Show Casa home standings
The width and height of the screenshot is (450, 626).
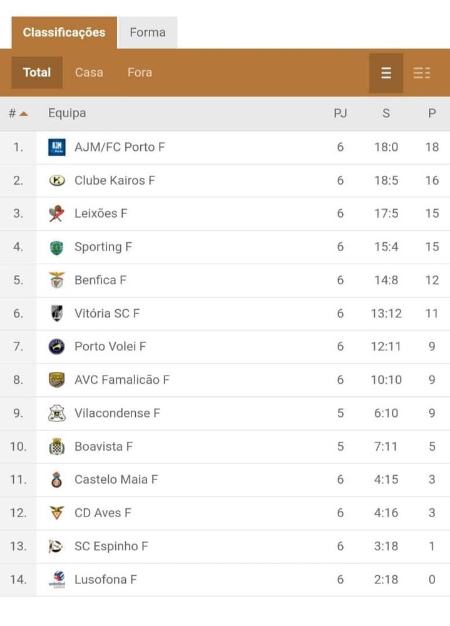[89, 72]
